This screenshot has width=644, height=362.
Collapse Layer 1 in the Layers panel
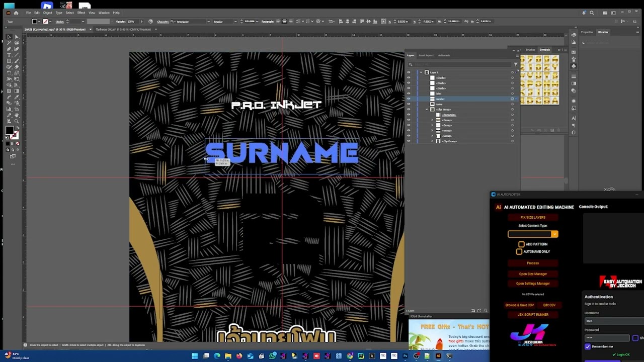(x=421, y=72)
